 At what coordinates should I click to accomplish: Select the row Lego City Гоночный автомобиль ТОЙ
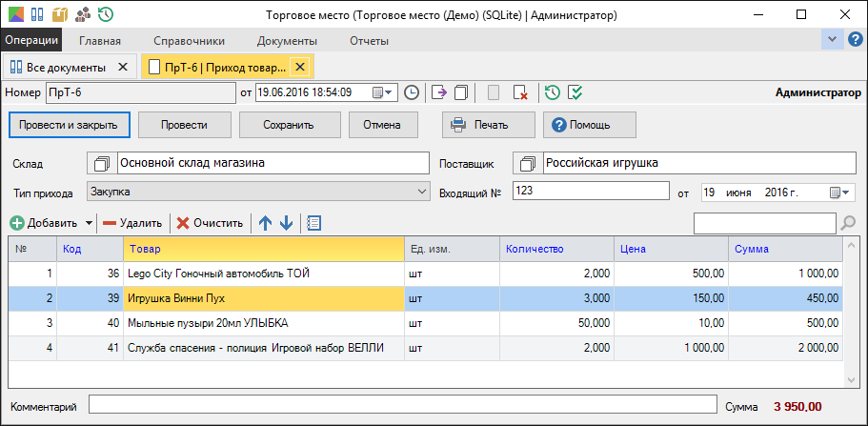[426, 274]
